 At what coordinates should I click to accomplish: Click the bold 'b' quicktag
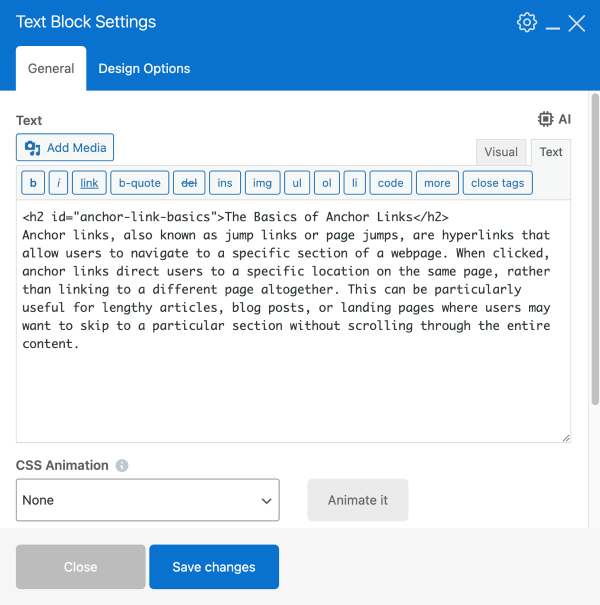33,183
